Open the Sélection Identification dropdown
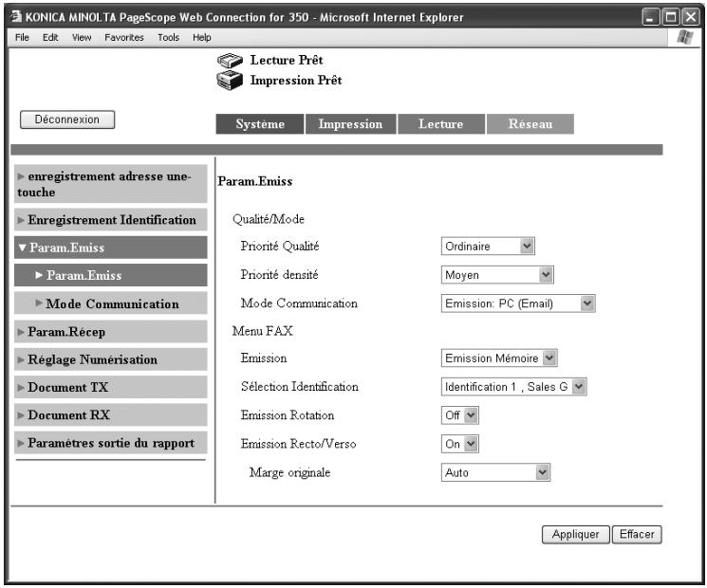Screen dimensions: 707x588 513,387
